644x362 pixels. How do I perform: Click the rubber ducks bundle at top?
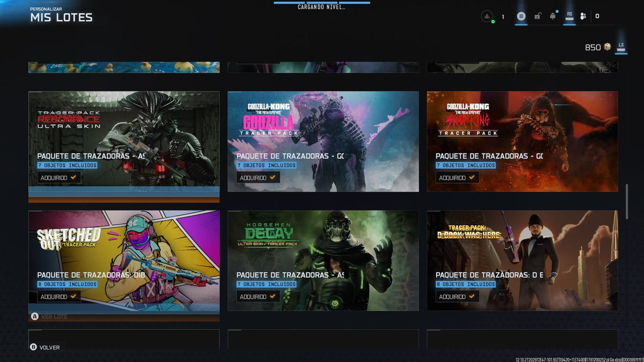(124, 67)
